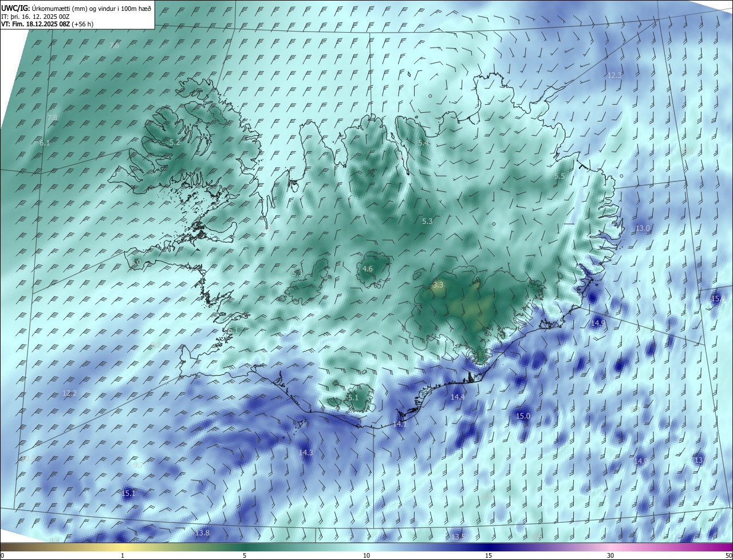This screenshot has height=560, width=733.
Task: Click the 14.1 value label
Action: (x=400, y=424)
